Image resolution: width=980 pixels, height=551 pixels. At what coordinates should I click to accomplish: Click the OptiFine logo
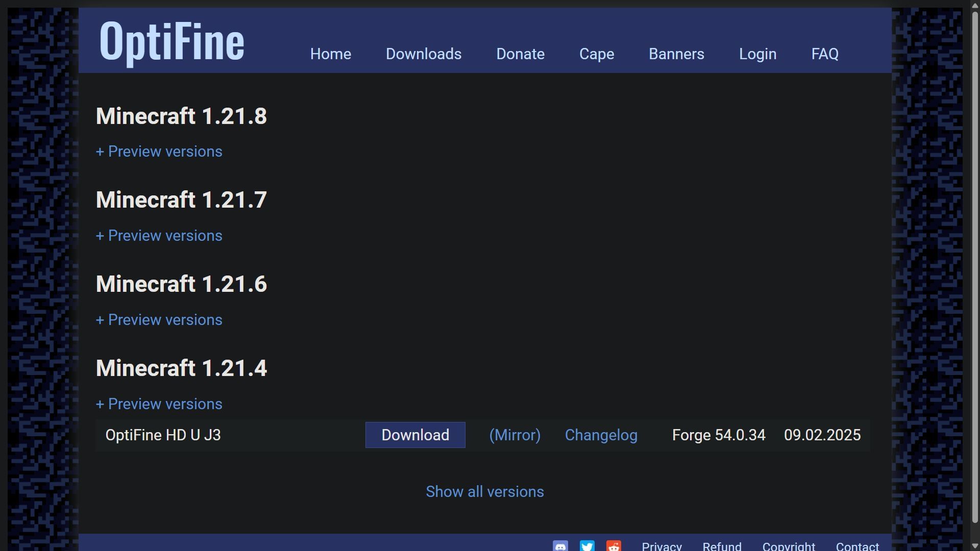172,41
